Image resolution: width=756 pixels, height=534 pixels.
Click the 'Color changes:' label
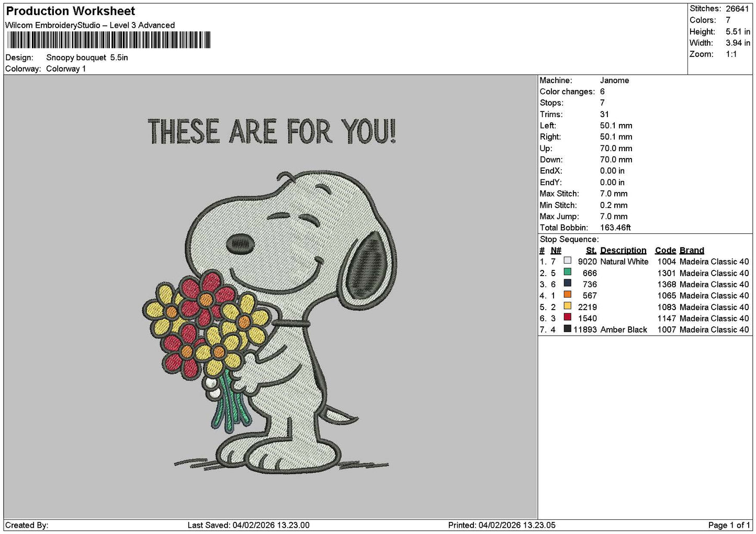pyautogui.click(x=567, y=92)
